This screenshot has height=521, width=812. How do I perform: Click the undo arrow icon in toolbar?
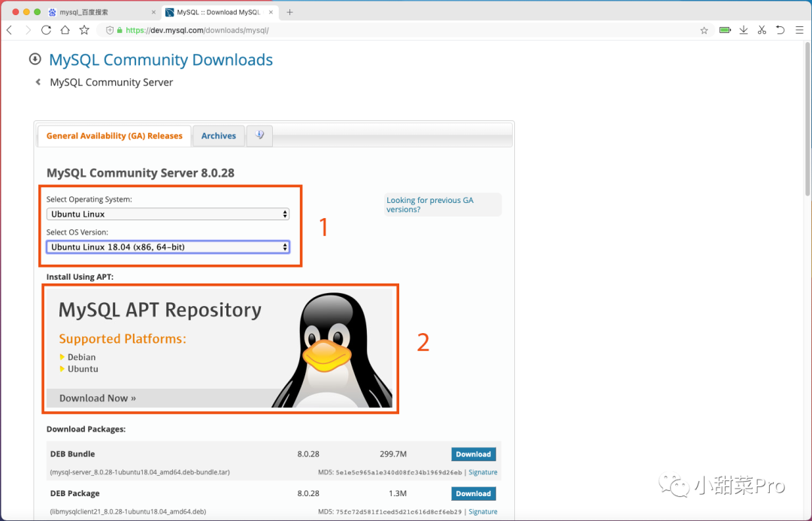pyautogui.click(x=780, y=30)
